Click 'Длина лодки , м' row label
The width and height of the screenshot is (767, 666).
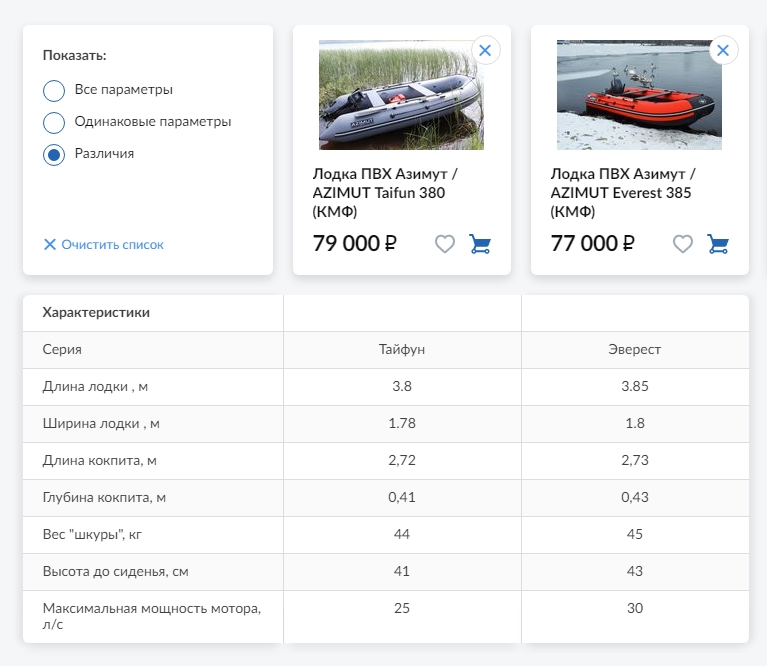(x=95, y=387)
